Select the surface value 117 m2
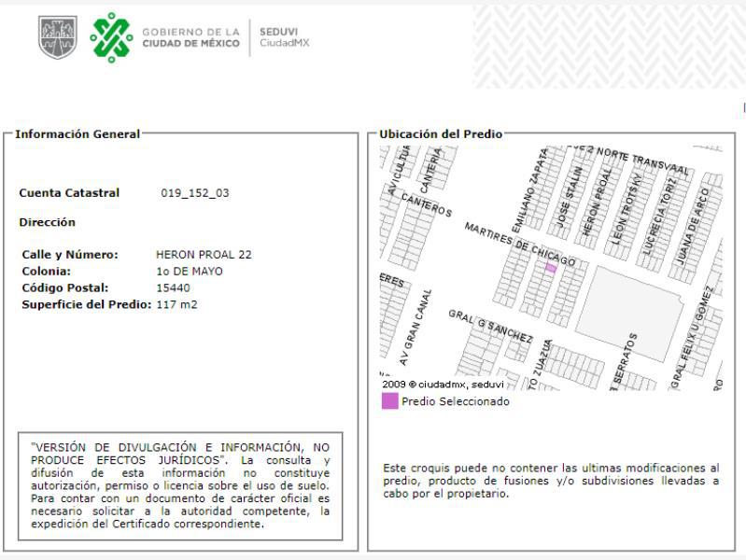 pyautogui.click(x=176, y=304)
